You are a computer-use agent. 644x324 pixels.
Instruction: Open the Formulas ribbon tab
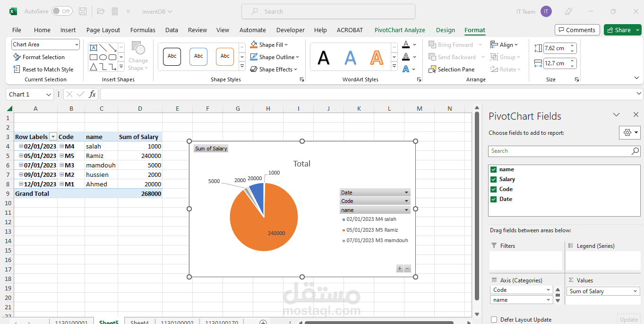tap(143, 30)
